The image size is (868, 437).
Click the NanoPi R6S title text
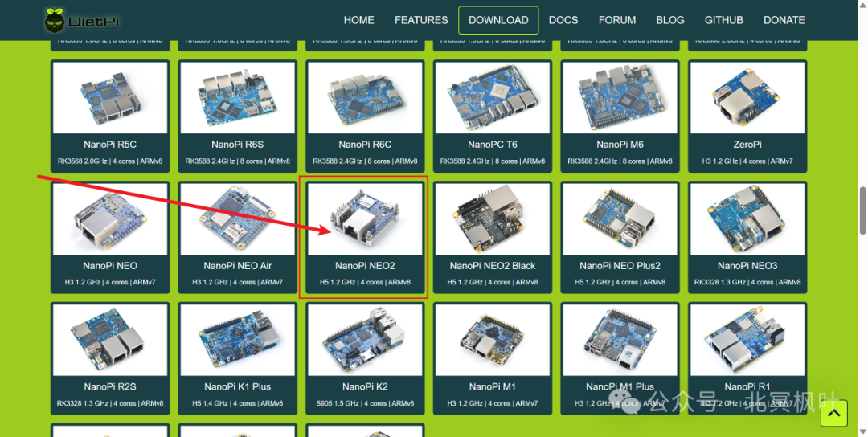[237, 145]
